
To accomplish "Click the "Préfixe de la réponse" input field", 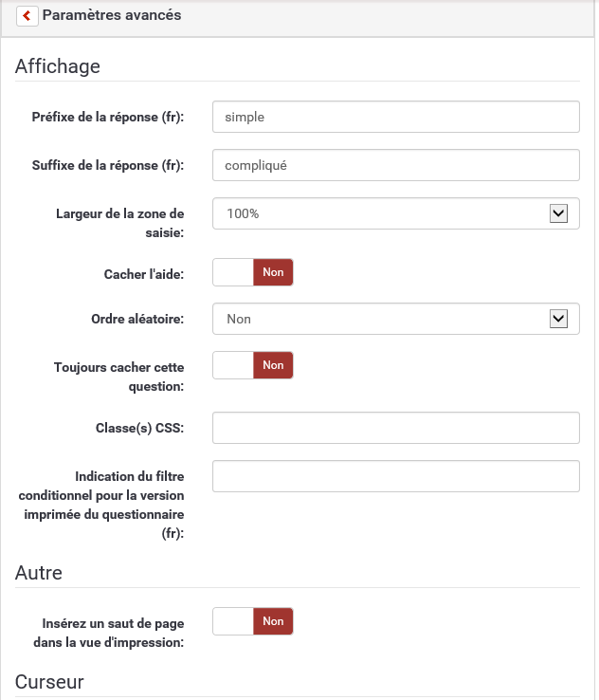I will [395, 117].
